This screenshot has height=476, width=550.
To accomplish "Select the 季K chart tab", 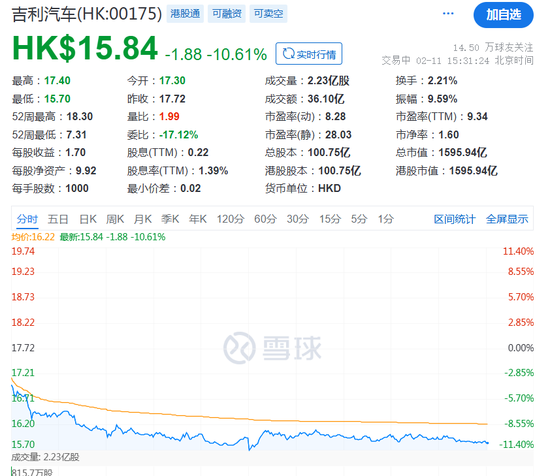I will [x=170, y=219].
